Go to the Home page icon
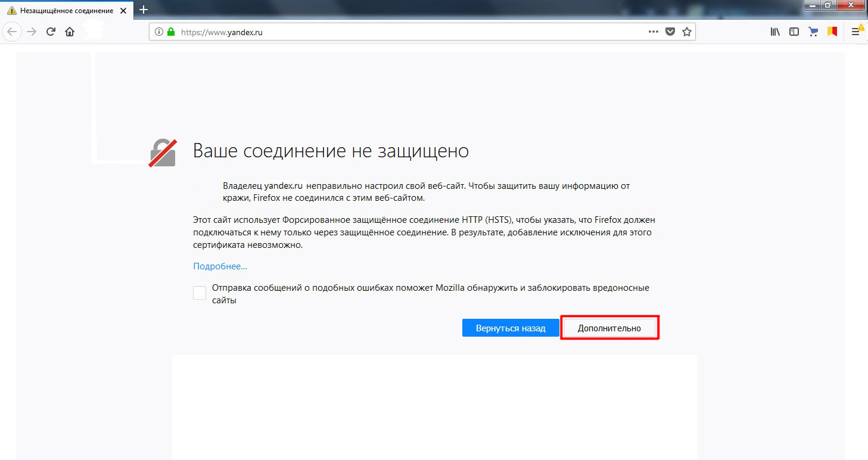The image size is (868, 460). coord(70,32)
